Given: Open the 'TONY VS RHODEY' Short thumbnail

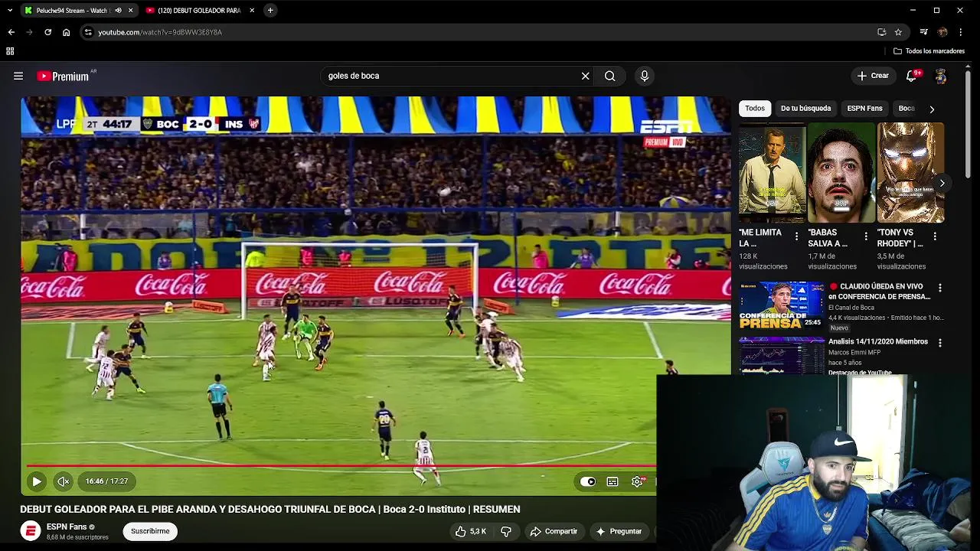Looking at the screenshot, I should [x=910, y=173].
